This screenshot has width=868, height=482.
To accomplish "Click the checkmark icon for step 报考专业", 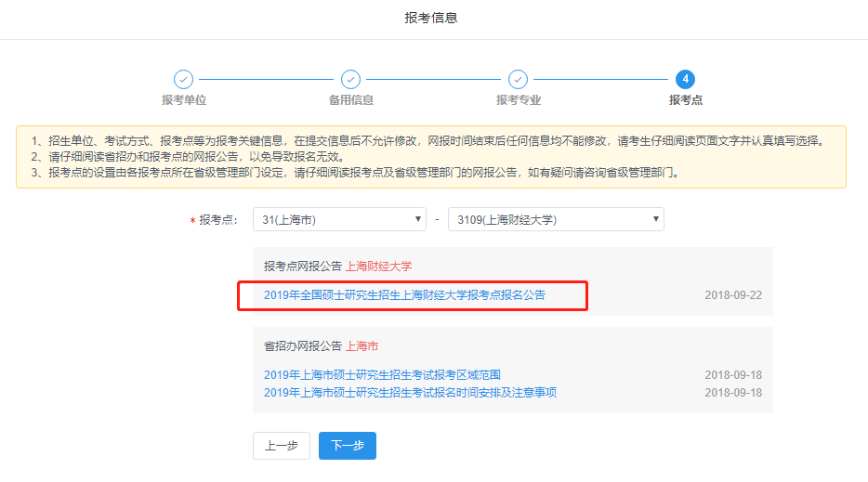I will (x=518, y=80).
